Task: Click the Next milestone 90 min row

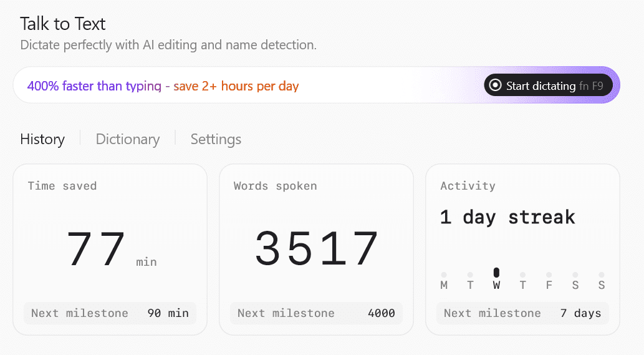Action: [110, 313]
